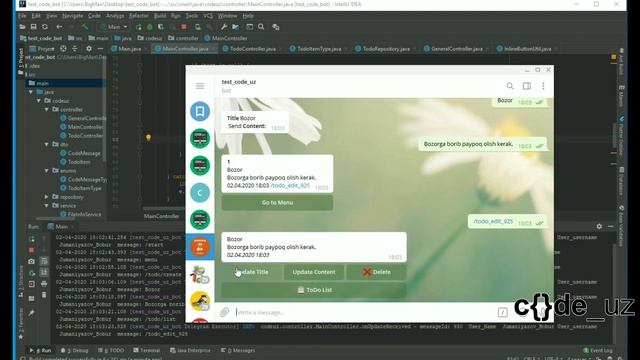This screenshot has width=640, height=360.
Task: Open Settings via the wrench icon
Action: click(x=224, y=27)
